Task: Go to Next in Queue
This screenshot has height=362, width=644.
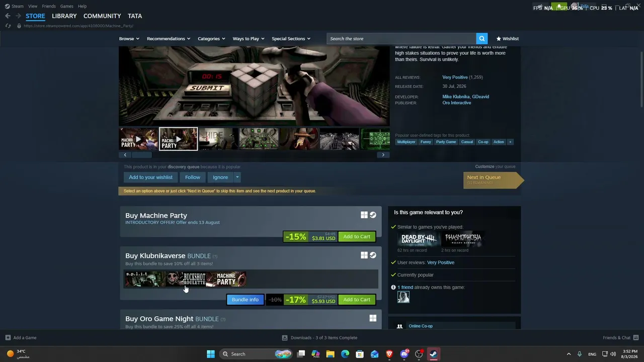Action: click(493, 179)
